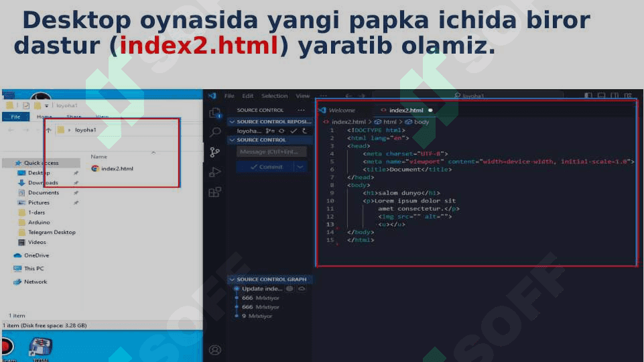Click the Name column header in File Explorer
Image resolution: width=644 pixels, height=362 pixels.
tap(99, 157)
